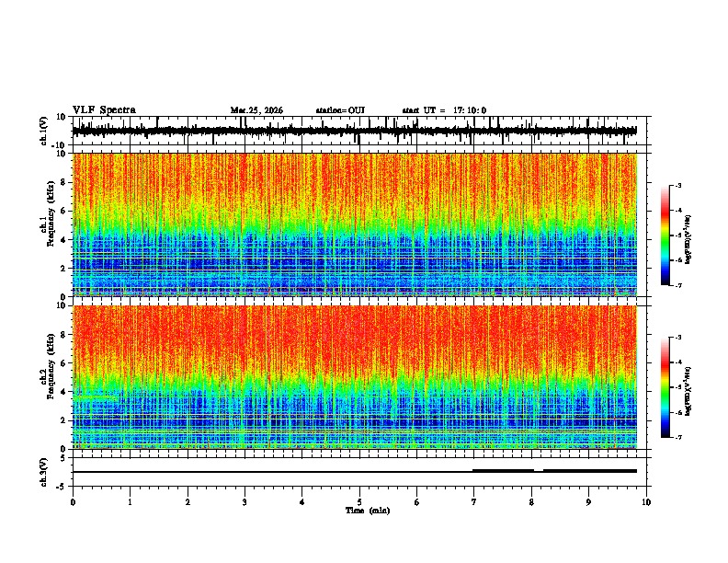Click time axis tick label "0"

coord(73,502)
